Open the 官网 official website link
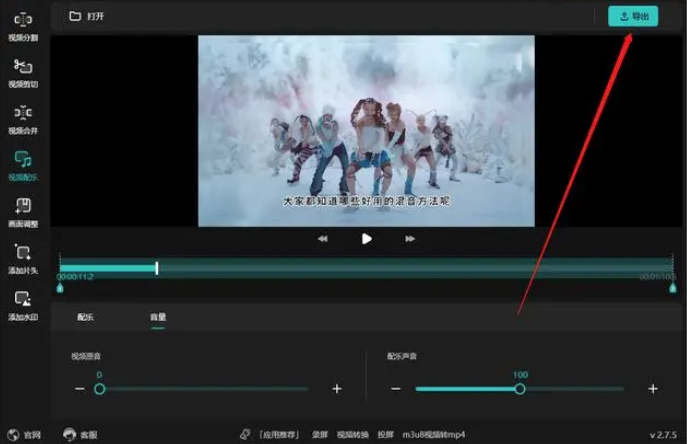 32,435
